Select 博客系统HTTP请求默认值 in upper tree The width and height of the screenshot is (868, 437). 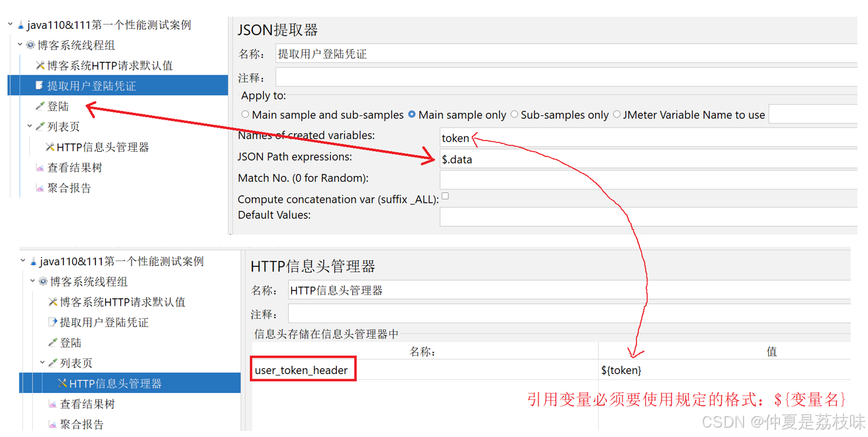click(110, 65)
